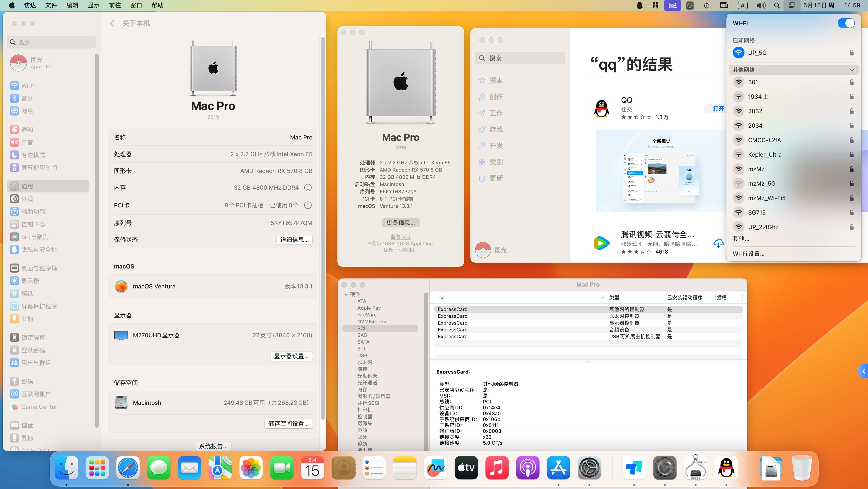Select Explore tab in App Store sidebar
The width and height of the screenshot is (868, 489).
click(x=496, y=80)
